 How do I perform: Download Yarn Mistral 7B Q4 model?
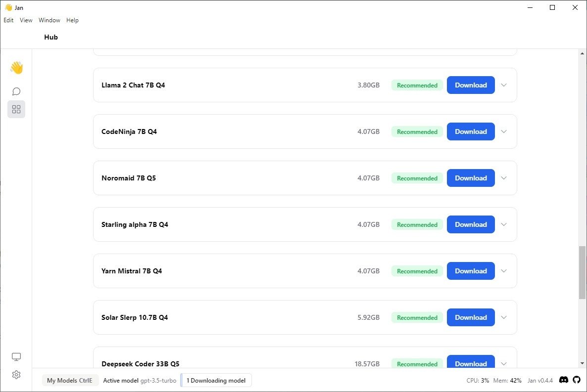[x=471, y=271]
